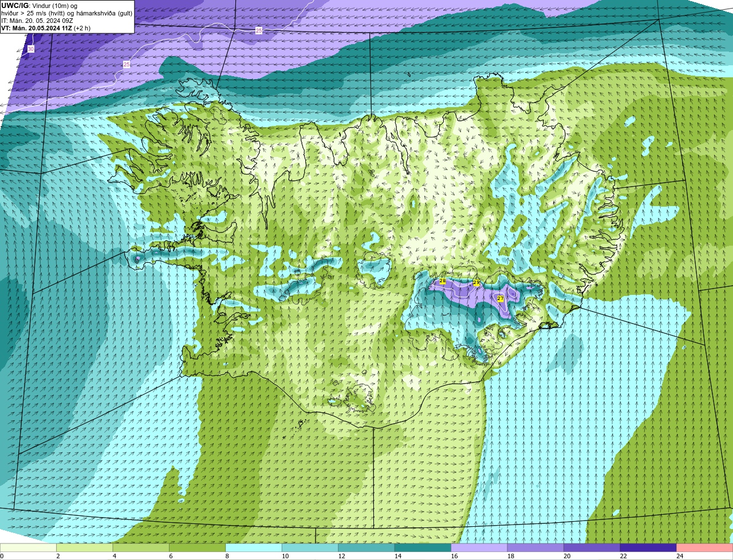Click the pink above-24 legend swatch
The image size is (733, 560).
705,547
